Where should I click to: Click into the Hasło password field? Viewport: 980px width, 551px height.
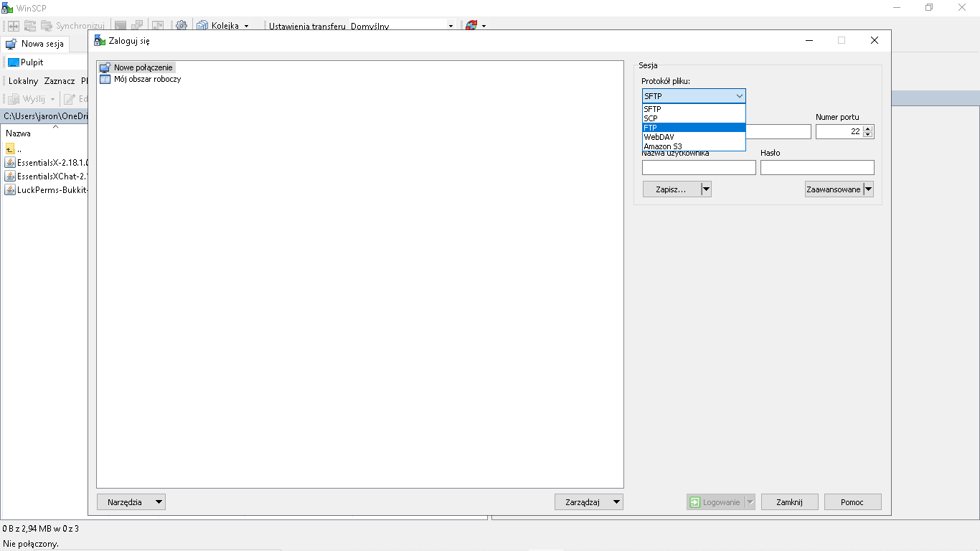click(x=817, y=168)
